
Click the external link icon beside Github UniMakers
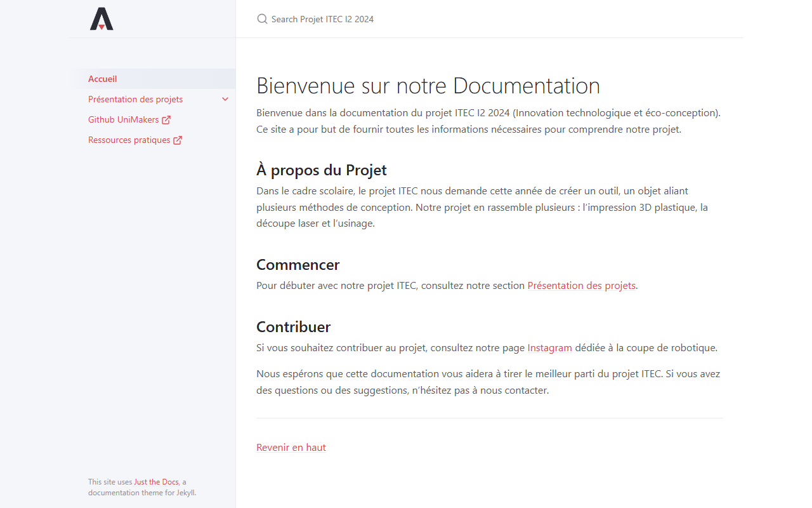tap(166, 119)
